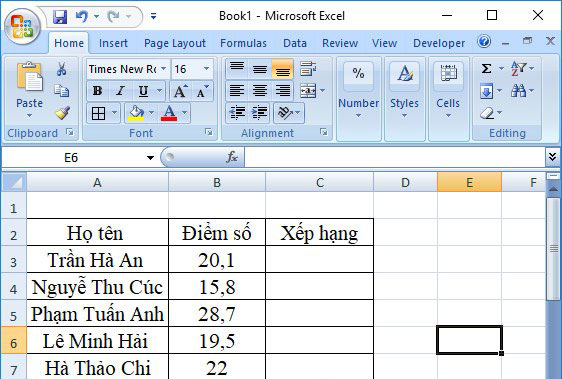Open the Cells group dropdown

448,99
